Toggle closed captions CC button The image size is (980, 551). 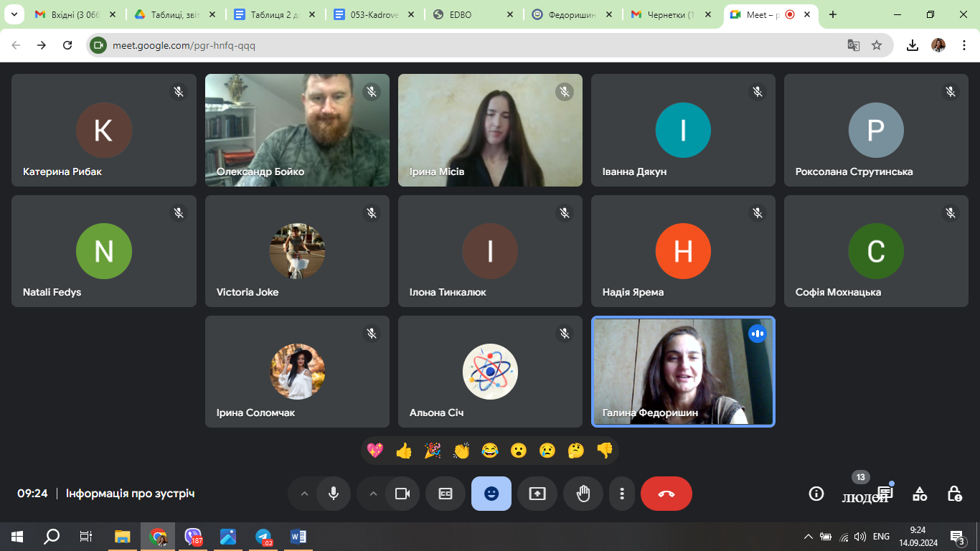pos(446,494)
